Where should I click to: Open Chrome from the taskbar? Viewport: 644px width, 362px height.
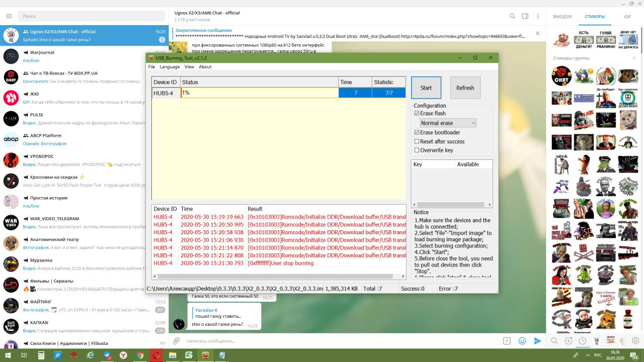click(140, 355)
